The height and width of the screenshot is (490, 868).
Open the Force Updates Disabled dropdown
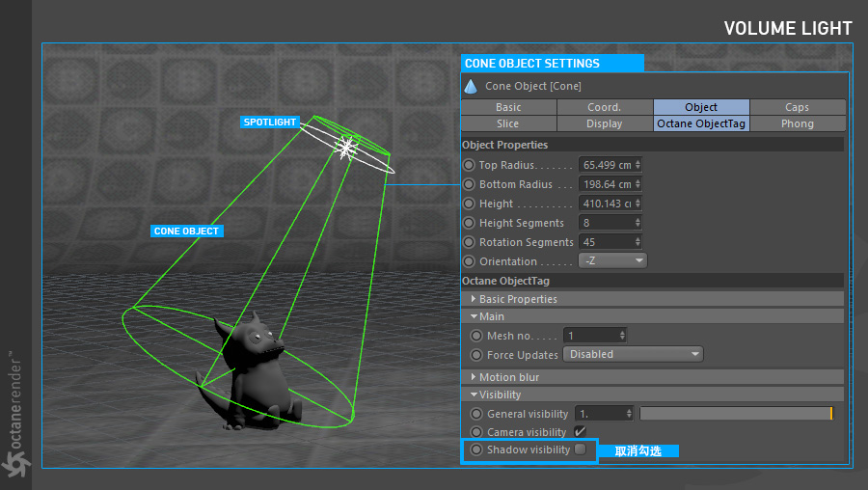633,355
